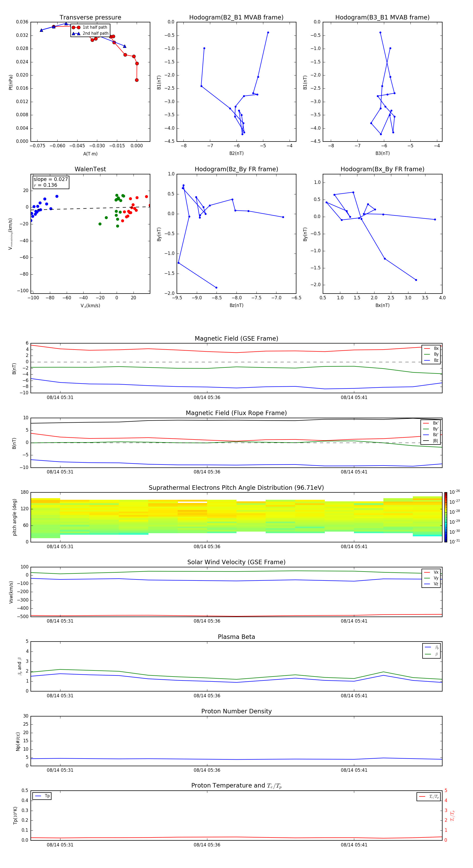
Task: Click the pitch angle colorbar
Action: [446, 517]
